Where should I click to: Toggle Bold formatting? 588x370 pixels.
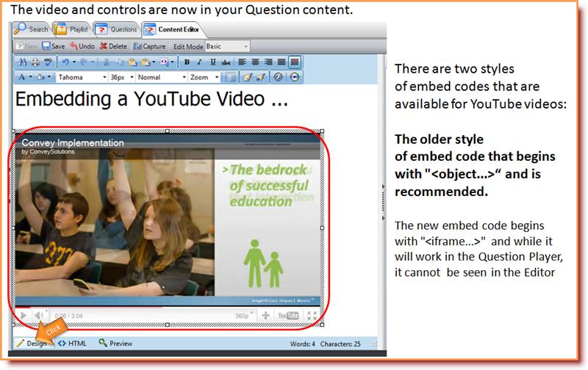click(x=187, y=62)
